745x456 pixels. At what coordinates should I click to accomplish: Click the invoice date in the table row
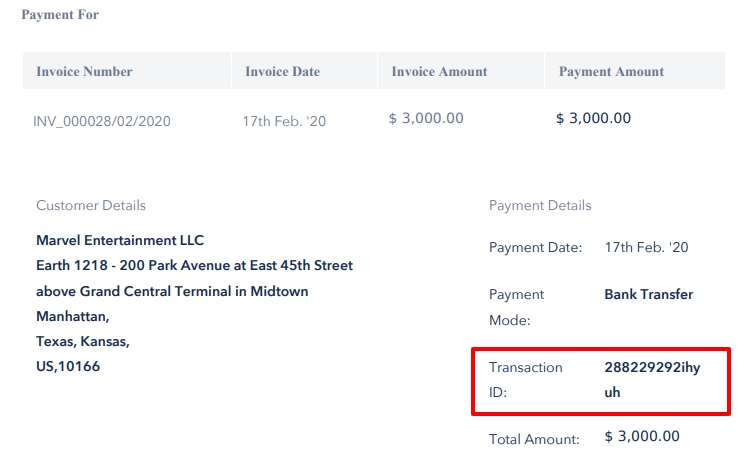(x=284, y=122)
